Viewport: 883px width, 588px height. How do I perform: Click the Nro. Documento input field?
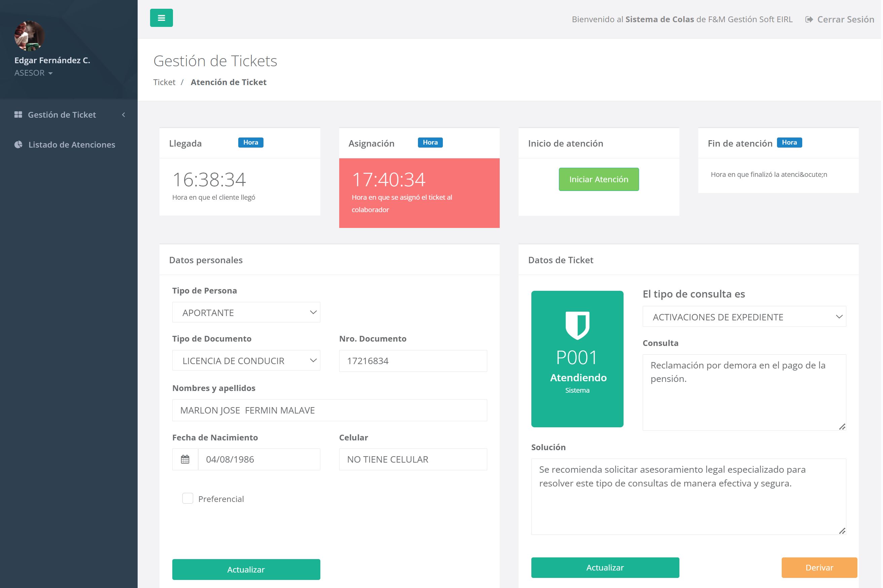pos(413,361)
